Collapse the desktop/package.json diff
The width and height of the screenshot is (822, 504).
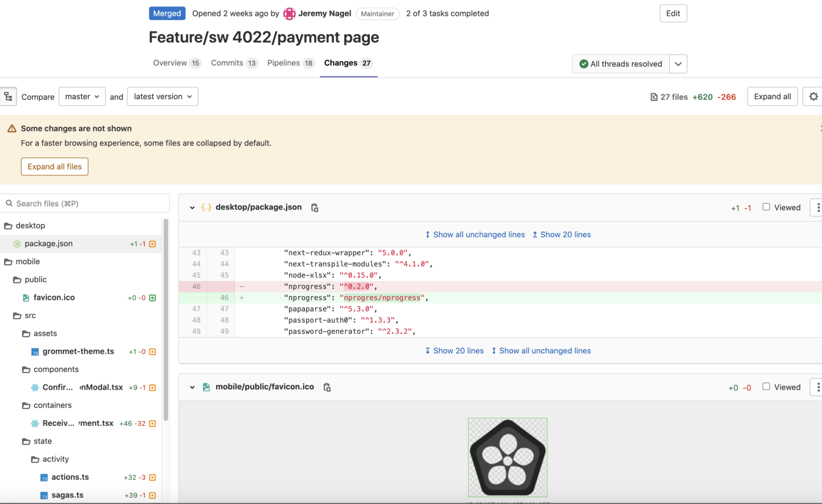[192, 208]
